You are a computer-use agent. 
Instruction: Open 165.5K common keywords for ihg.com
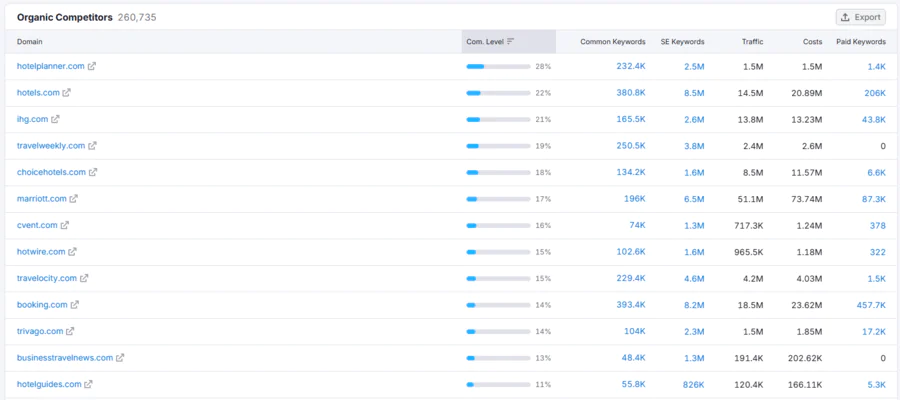[631, 119]
